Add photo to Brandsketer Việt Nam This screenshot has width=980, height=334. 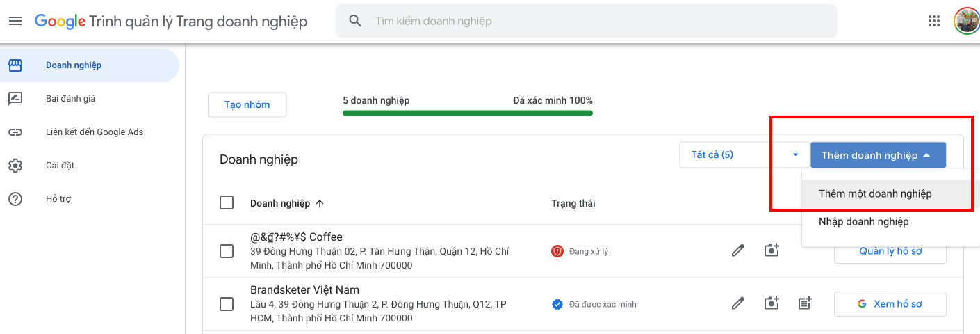pos(771,303)
